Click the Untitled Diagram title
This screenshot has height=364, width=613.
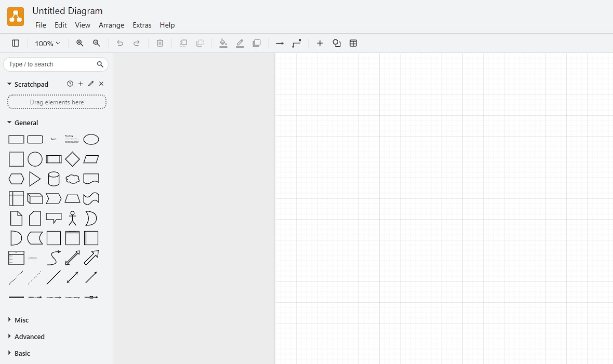click(x=68, y=11)
